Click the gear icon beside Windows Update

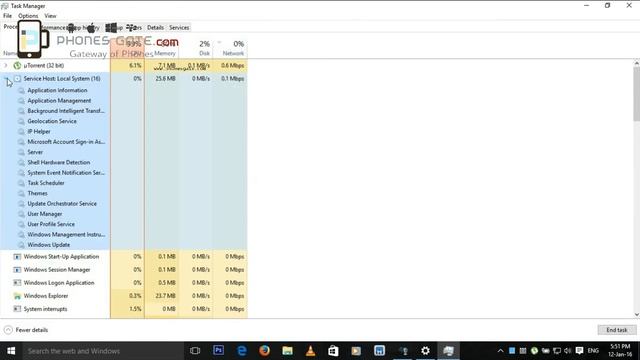21,245
